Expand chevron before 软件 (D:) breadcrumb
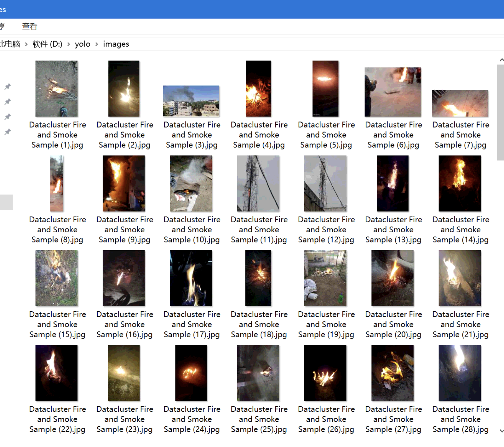Viewport: 504px width, 447px height. [x=26, y=44]
